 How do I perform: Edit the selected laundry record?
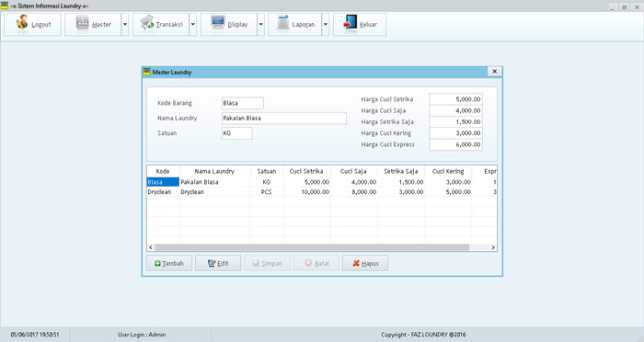click(x=218, y=263)
